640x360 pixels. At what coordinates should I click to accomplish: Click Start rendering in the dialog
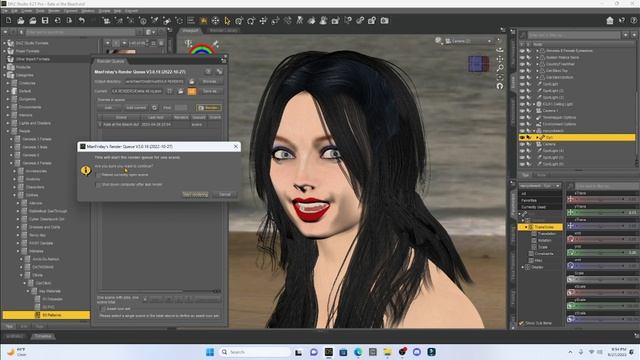point(195,195)
